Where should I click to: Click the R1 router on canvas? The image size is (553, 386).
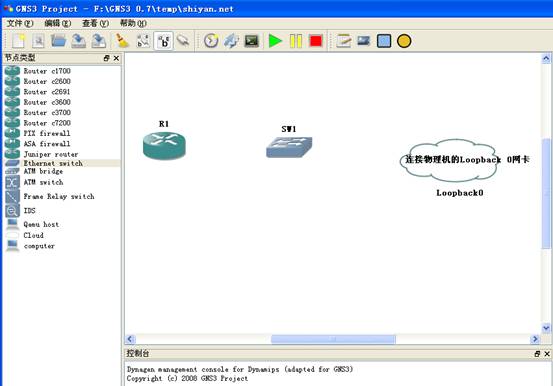click(x=164, y=146)
